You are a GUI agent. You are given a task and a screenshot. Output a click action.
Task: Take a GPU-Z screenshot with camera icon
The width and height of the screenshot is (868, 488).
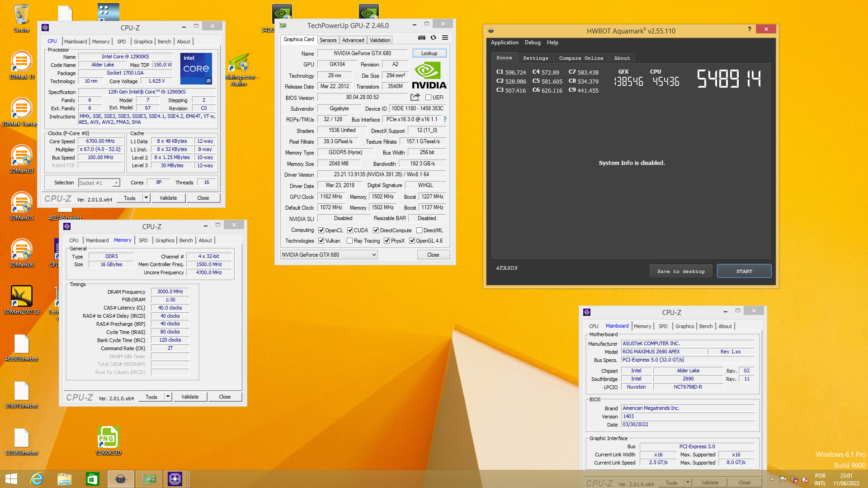click(421, 38)
